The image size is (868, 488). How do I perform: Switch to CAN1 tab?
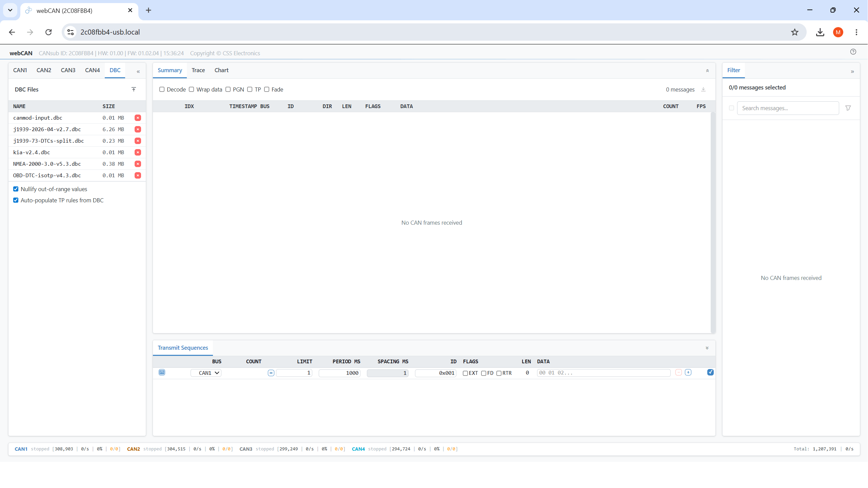[x=20, y=70]
